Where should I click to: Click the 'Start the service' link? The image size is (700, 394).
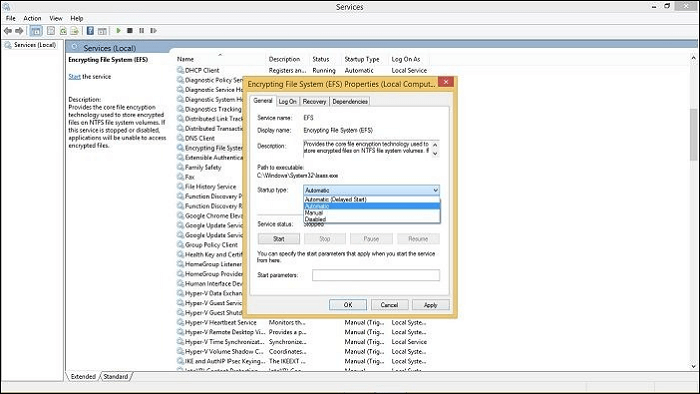click(x=75, y=76)
